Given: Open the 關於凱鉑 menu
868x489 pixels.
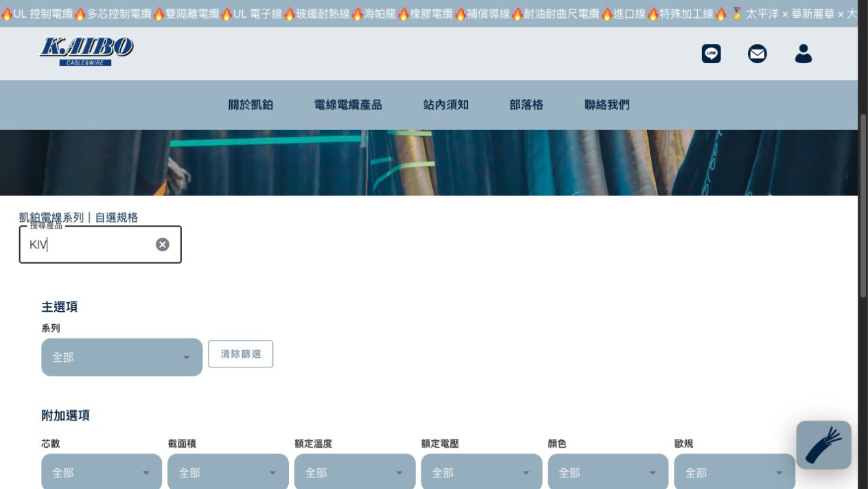Looking at the screenshot, I should 250,105.
